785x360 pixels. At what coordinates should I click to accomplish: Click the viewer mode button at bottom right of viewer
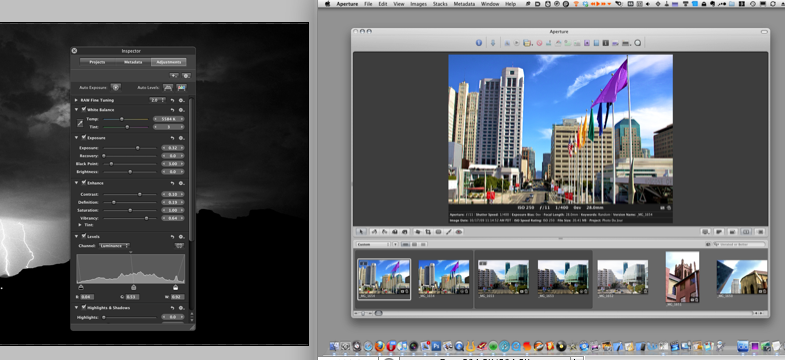coord(706,232)
